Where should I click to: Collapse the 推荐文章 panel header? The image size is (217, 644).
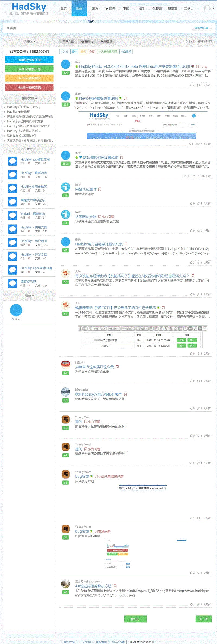coord(29,98)
